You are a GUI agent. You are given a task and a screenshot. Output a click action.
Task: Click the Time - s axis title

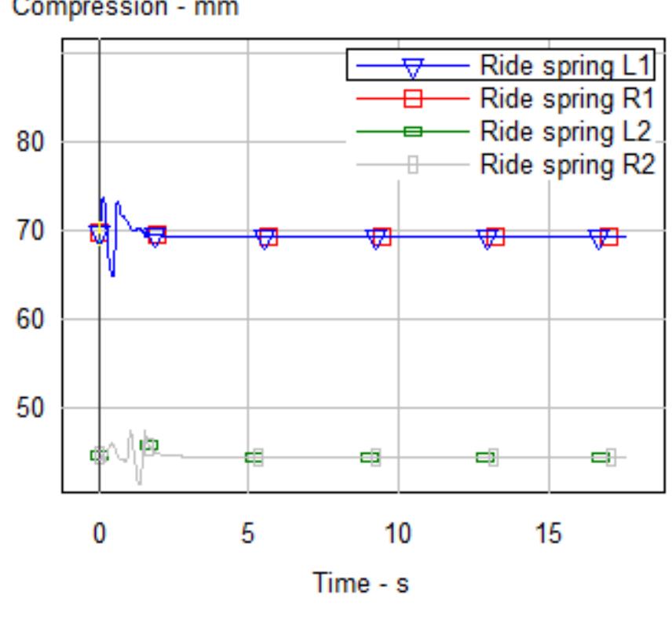pos(360,584)
